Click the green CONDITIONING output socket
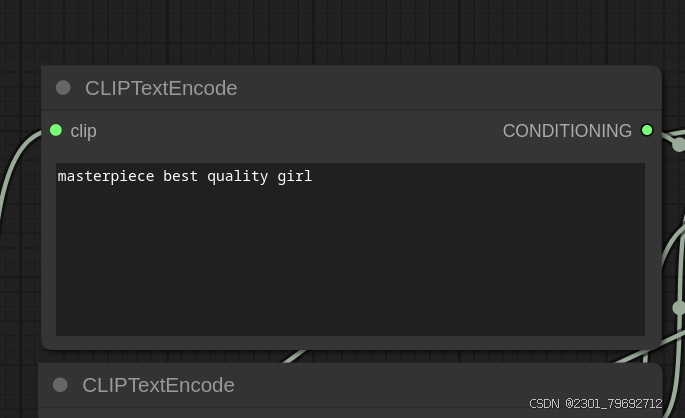The image size is (685, 418). 647,130
